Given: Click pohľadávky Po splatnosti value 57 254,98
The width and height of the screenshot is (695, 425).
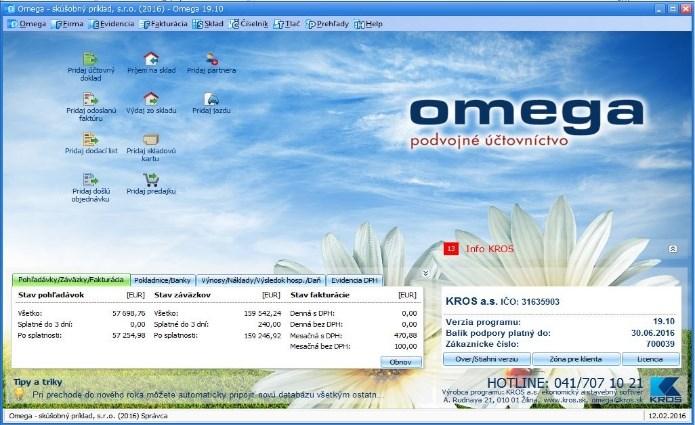Looking at the screenshot, I should pos(129,335).
